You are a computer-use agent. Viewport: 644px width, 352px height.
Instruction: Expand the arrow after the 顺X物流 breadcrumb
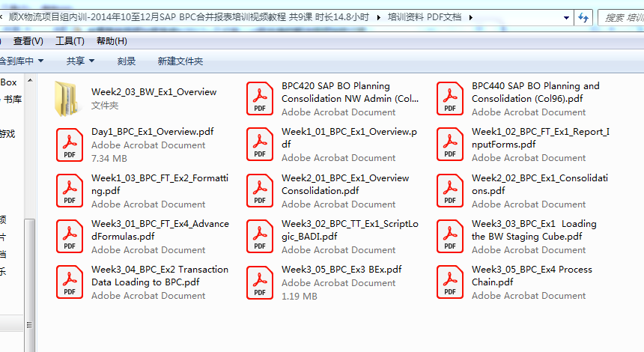pyautogui.click(x=378, y=17)
